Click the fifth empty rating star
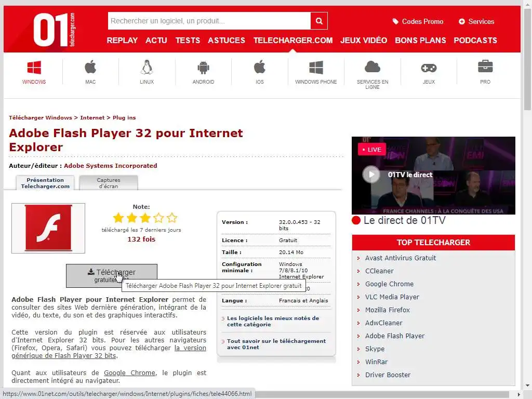 pos(172,218)
